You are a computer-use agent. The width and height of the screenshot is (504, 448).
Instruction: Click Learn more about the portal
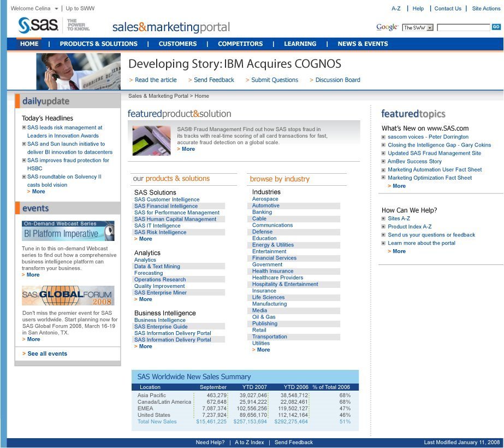(422, 243)
